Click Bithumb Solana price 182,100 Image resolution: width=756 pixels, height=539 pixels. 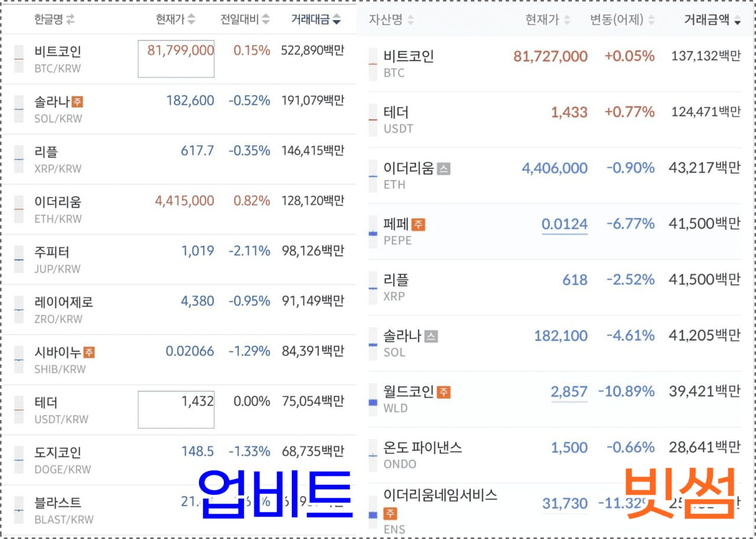561,336
